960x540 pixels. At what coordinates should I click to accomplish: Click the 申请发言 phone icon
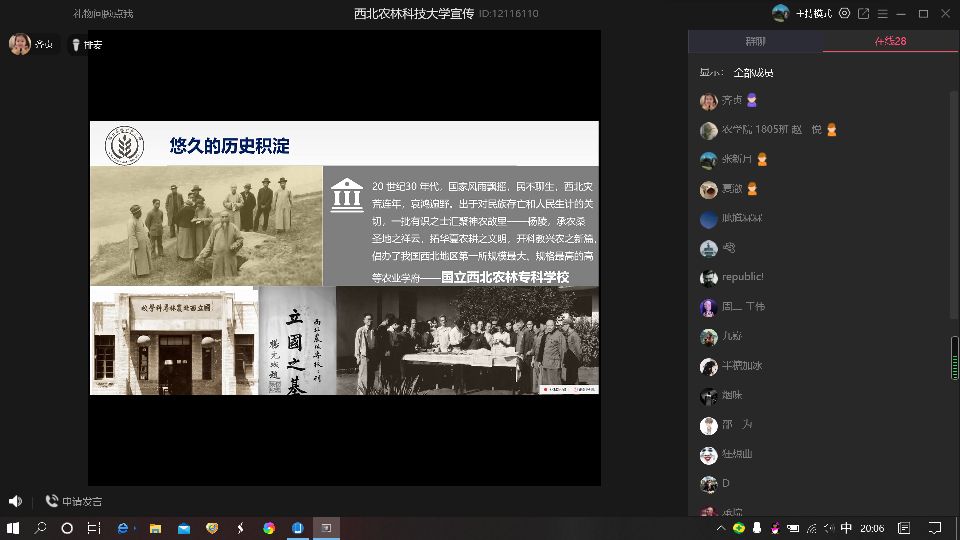pos(52,501)
